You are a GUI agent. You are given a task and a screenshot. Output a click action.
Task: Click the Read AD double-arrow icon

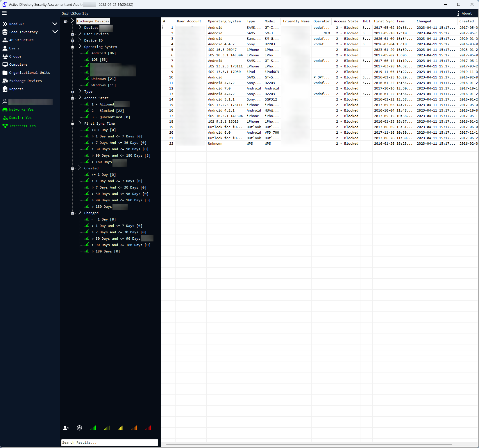click(5, 24)
